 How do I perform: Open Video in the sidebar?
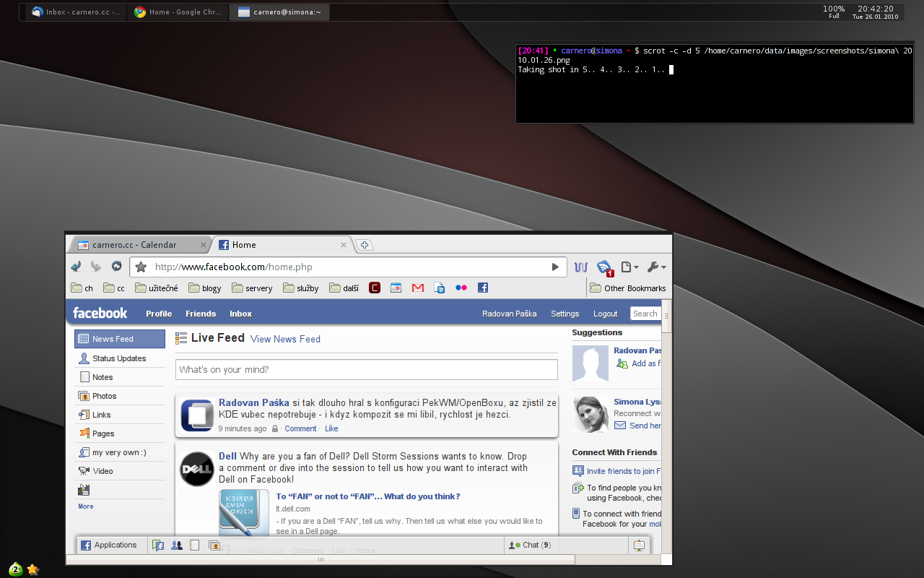pyautogui.click(x=120, y=471)
